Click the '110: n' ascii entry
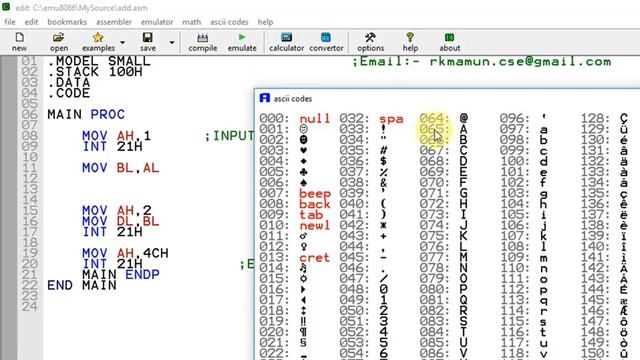This screenshot has height=360, width=640. tap(524, 268)
